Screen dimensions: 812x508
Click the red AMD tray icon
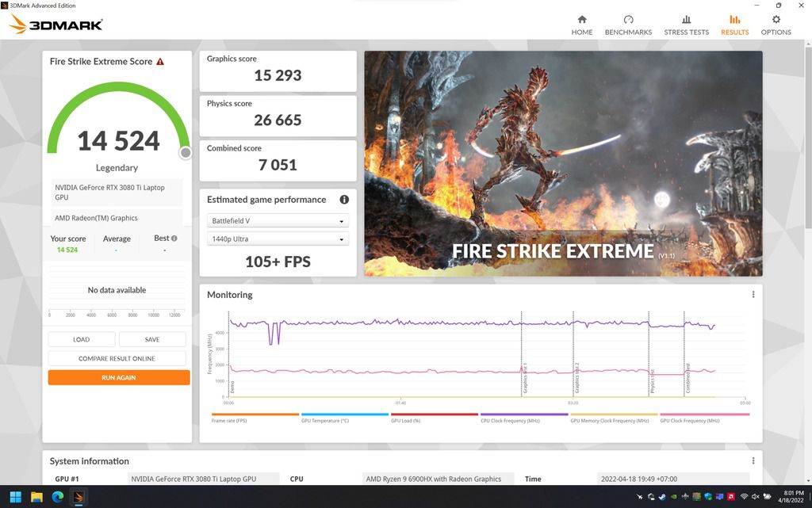(x=730, y=497)
